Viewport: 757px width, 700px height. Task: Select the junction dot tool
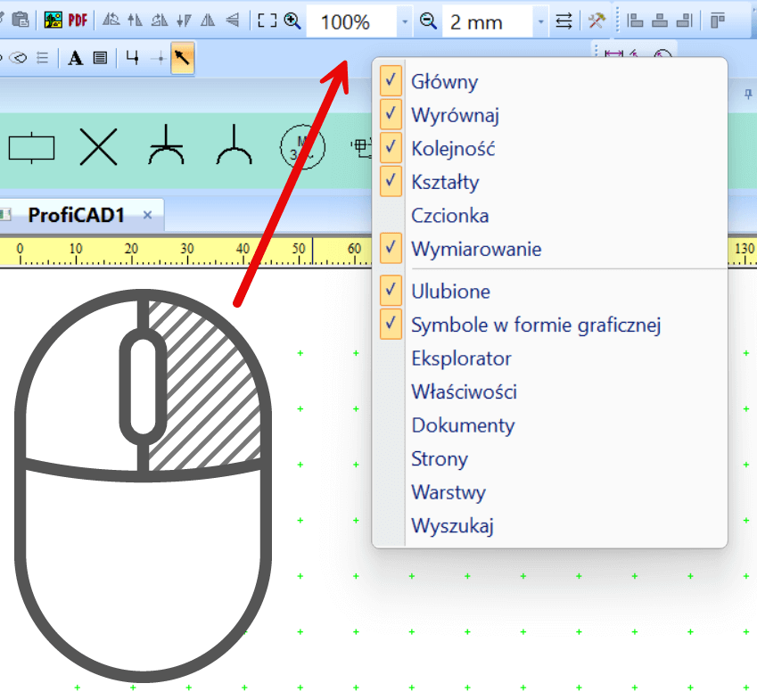tap(159, 59)
